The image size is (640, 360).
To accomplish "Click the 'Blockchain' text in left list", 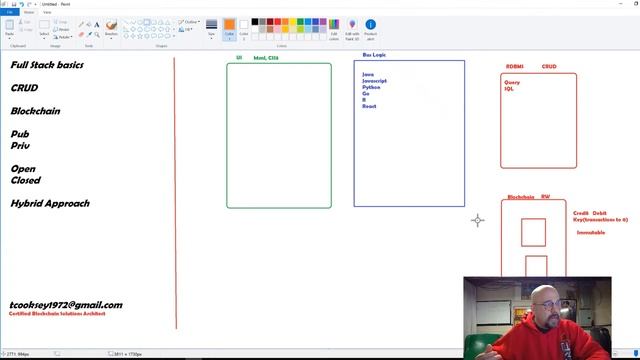I will tap(36, 111).
